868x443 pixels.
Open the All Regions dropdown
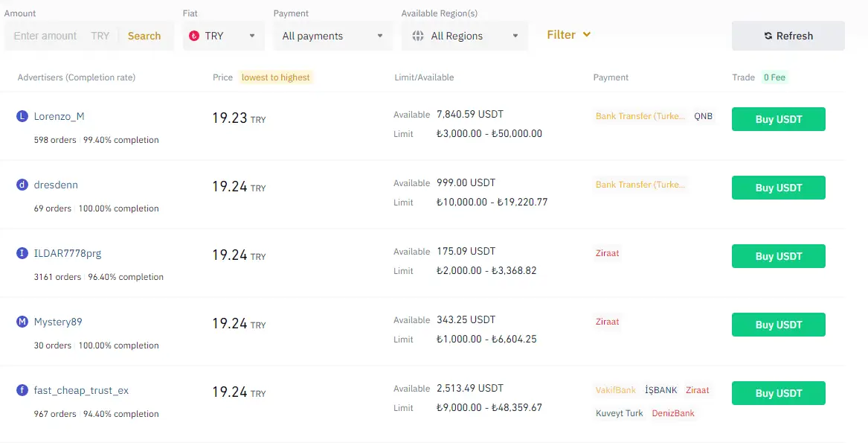point(465,36)
